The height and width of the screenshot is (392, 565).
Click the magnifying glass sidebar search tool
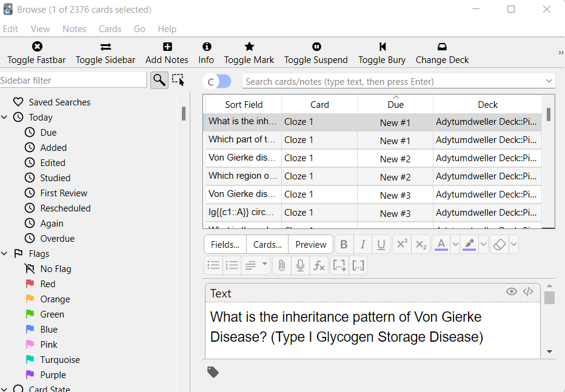[159, 80]
